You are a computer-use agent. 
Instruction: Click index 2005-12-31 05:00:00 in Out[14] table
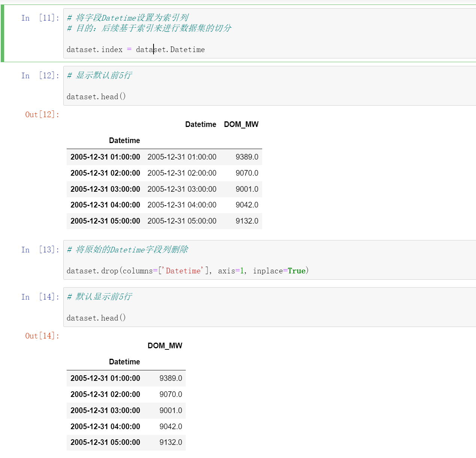pyautogui.click(x=105, y=442)
